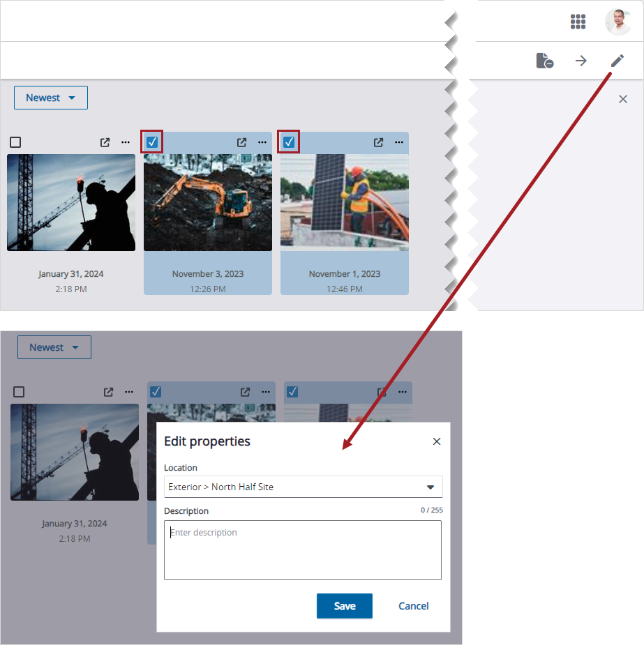The height and width of the screenshot is (645, 644).
Task: Click ellipsis icon on January 31 card behind dialog
Action: coord(129,392)
